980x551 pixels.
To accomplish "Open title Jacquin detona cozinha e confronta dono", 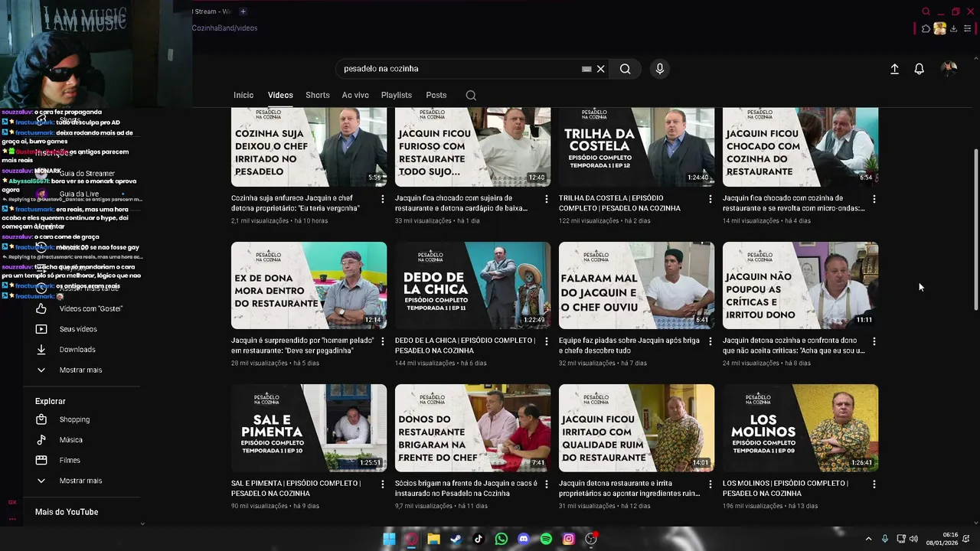I will pos(794,345).
